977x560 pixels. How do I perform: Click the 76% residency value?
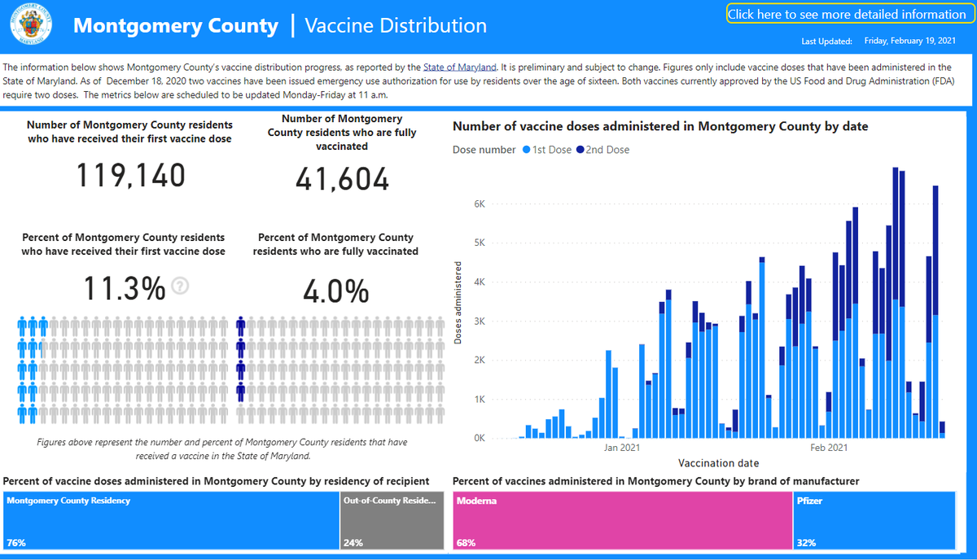tap(15, 542)
